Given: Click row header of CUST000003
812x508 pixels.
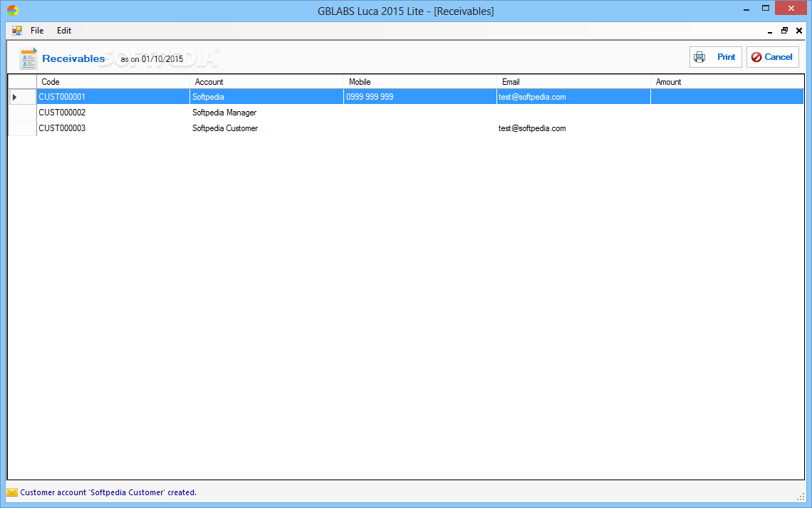Looking at the screenshot, I should 22,128.
